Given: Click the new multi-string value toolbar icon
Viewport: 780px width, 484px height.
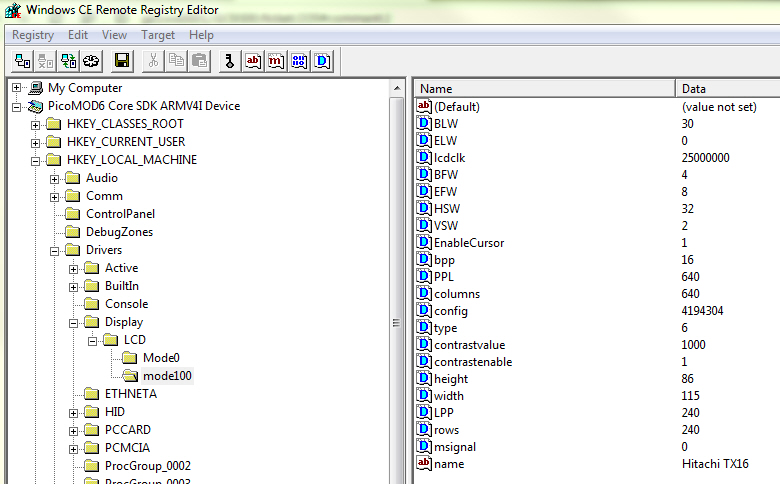Looking at the screenshot, I should 276,61.
